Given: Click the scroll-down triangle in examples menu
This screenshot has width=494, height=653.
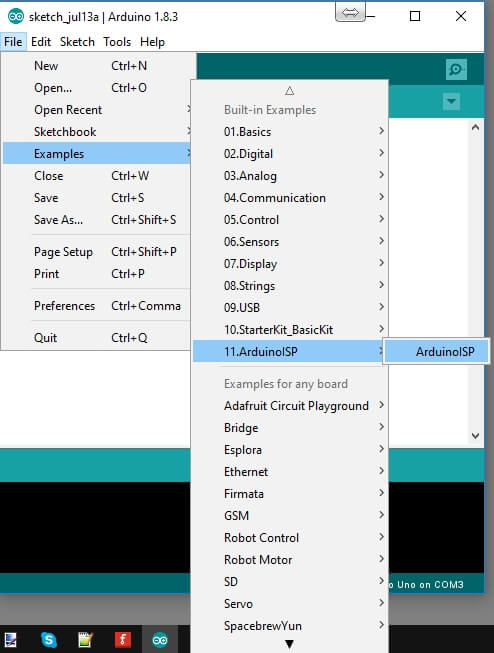Looking at the screenshot, I should pos(289,644).
